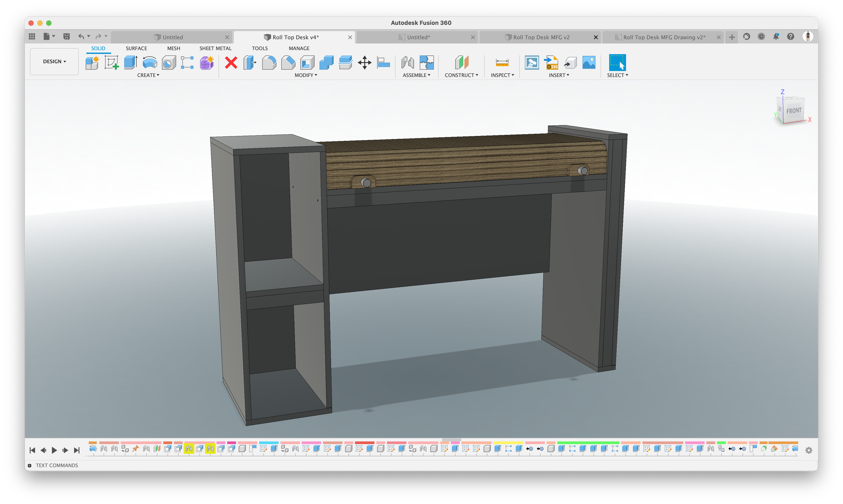Open the CONSTRUCT dropdown menu
843x504 pixels.
tap(461, 75)
